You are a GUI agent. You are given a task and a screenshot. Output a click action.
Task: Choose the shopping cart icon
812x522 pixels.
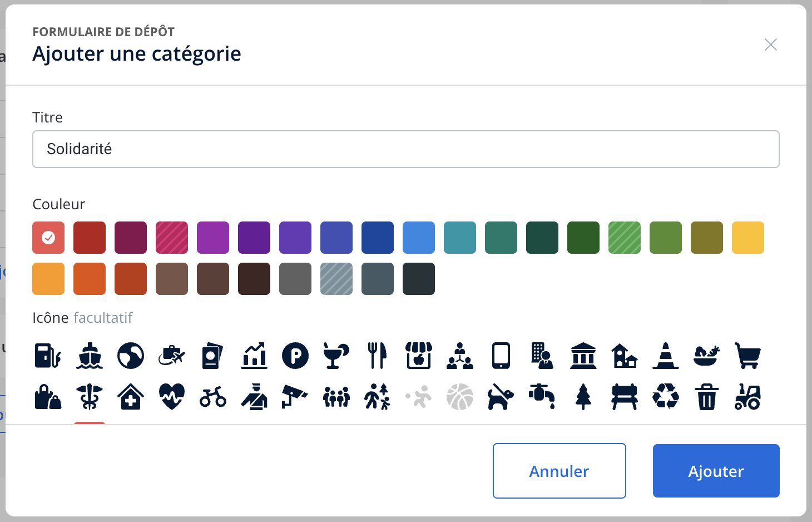[x=748, y=356]
